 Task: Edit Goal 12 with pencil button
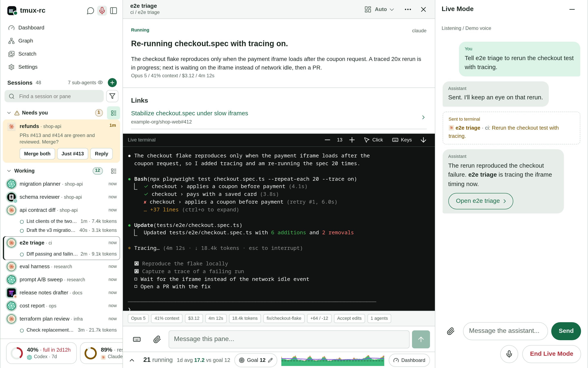(x=271, y=360)
